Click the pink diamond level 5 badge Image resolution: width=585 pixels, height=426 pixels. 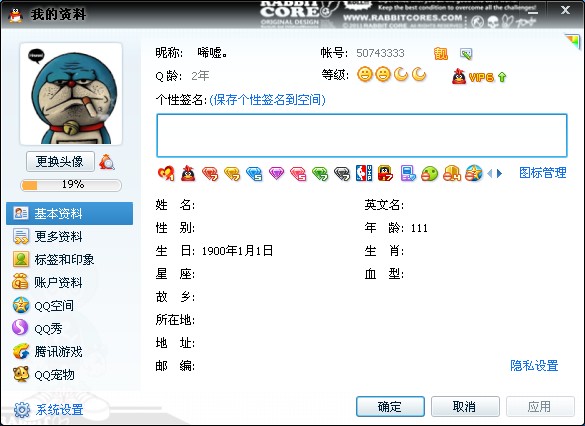click(x=298, y=174)
